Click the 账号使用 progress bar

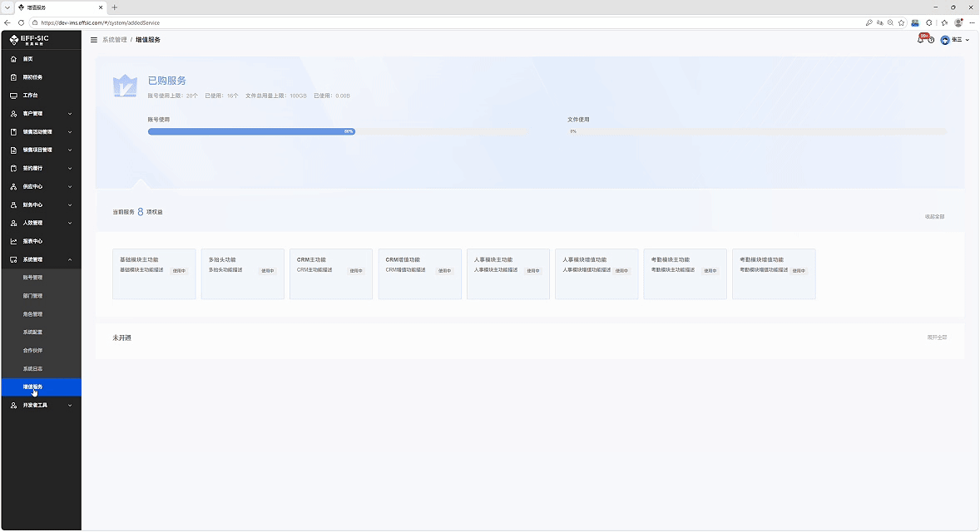click(x=338, y=131)
